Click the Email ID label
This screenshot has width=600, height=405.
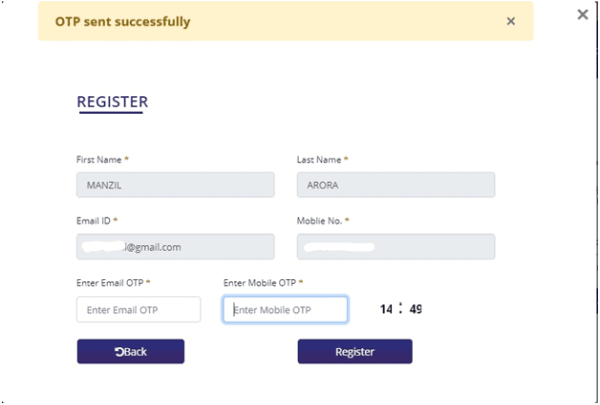(97, 220)
